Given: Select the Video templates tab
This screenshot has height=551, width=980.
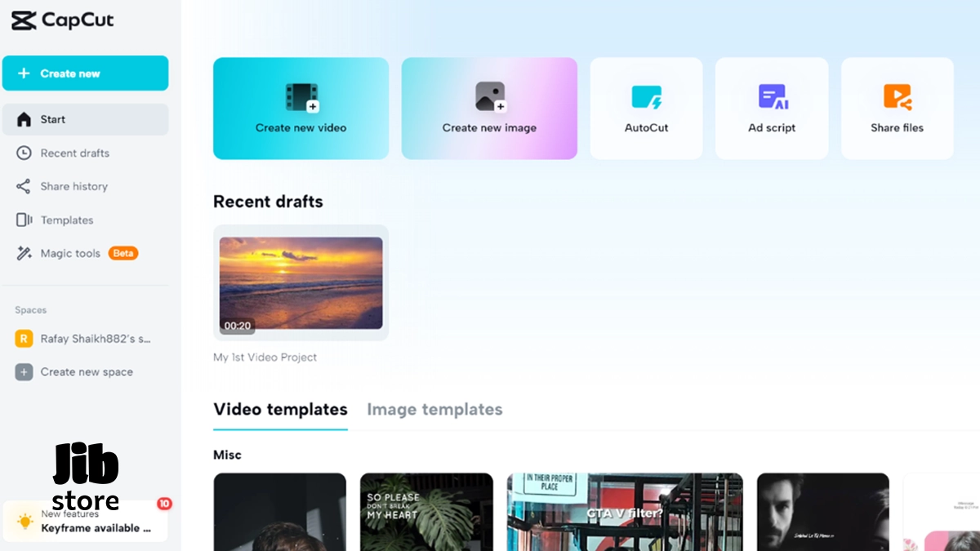Looking at the screenshot, I should (x=280, y=409).
